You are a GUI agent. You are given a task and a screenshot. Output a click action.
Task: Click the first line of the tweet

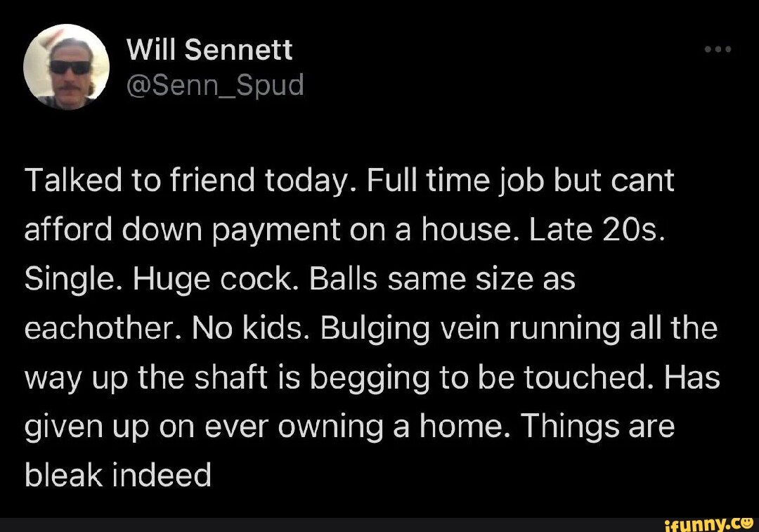coord(348,180)
